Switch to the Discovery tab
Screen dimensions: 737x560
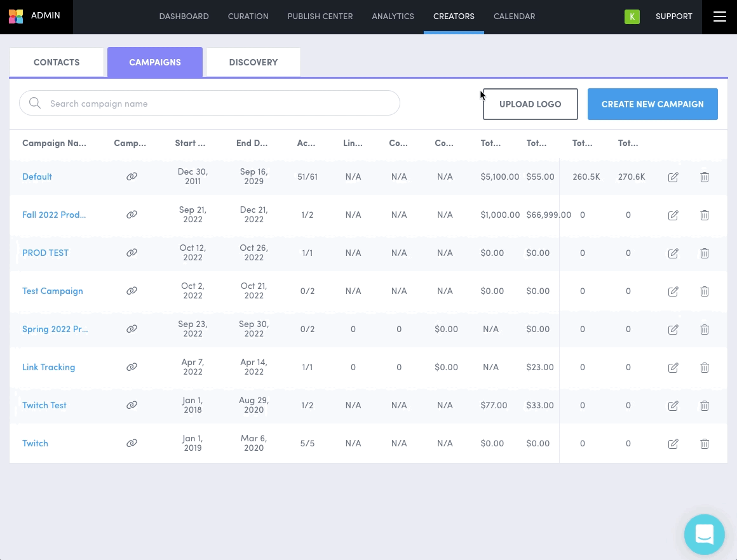[x=253, y=62]
